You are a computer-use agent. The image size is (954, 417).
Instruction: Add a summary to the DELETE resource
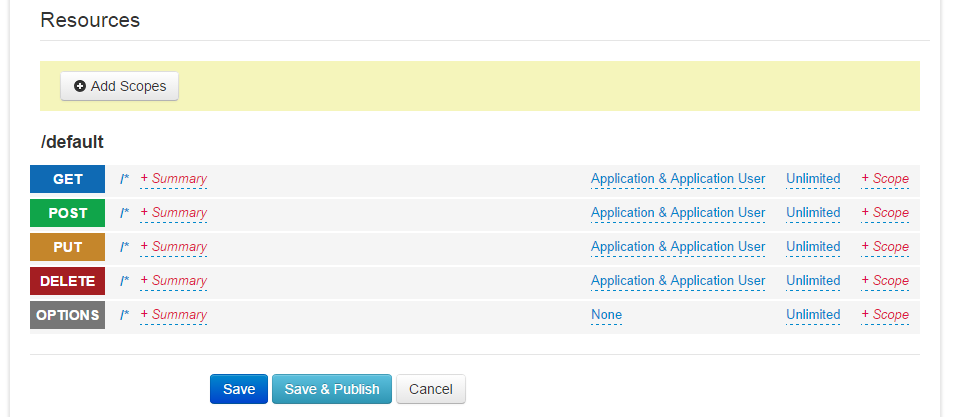tap(174, 281)
